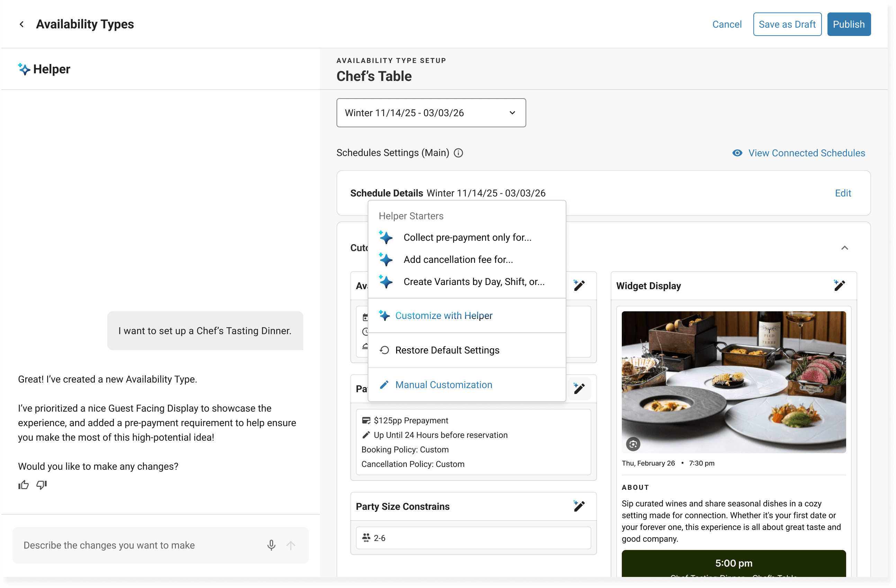Choose Add cancellation fee for... option

click(x=458, y=259)
